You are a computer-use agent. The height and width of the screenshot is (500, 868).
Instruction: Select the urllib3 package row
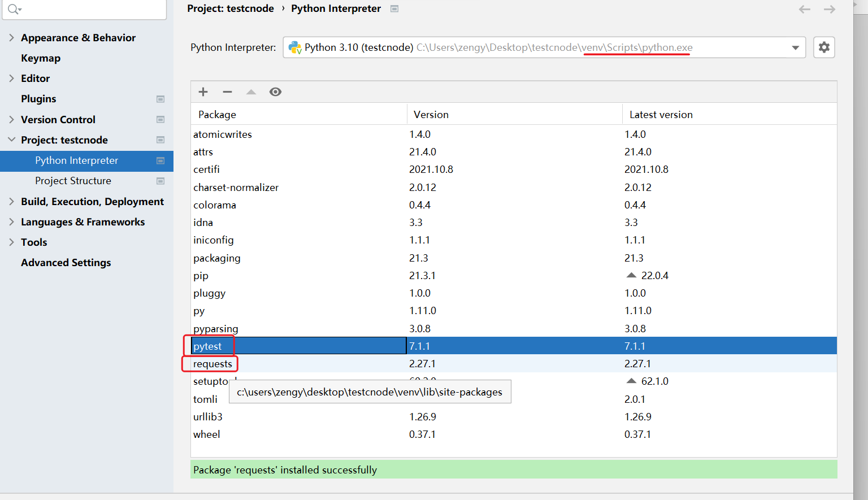[x=514, y=417]
